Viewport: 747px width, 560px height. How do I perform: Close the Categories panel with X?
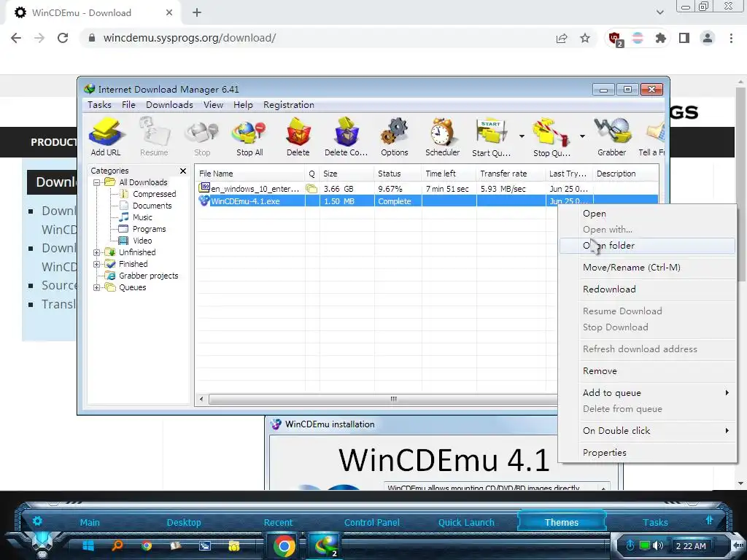point(183,171)
